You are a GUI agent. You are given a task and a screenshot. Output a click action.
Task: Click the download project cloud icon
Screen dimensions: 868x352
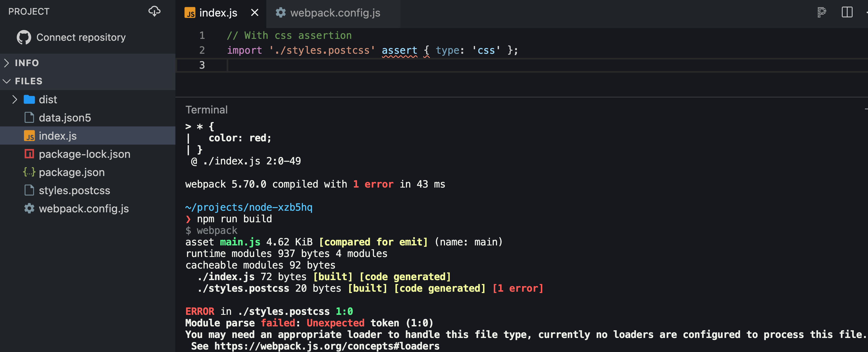[154, 11]
